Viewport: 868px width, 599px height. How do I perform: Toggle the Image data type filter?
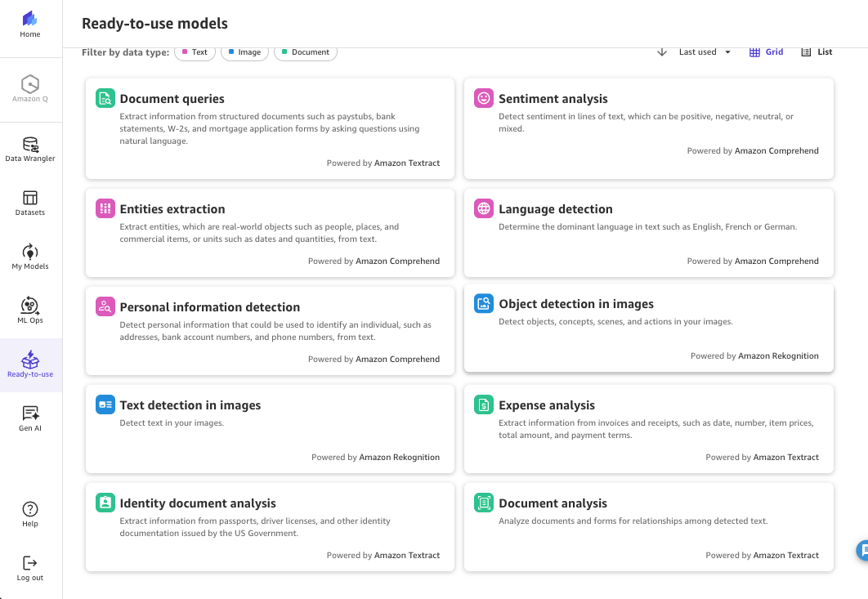coord(244,52)
